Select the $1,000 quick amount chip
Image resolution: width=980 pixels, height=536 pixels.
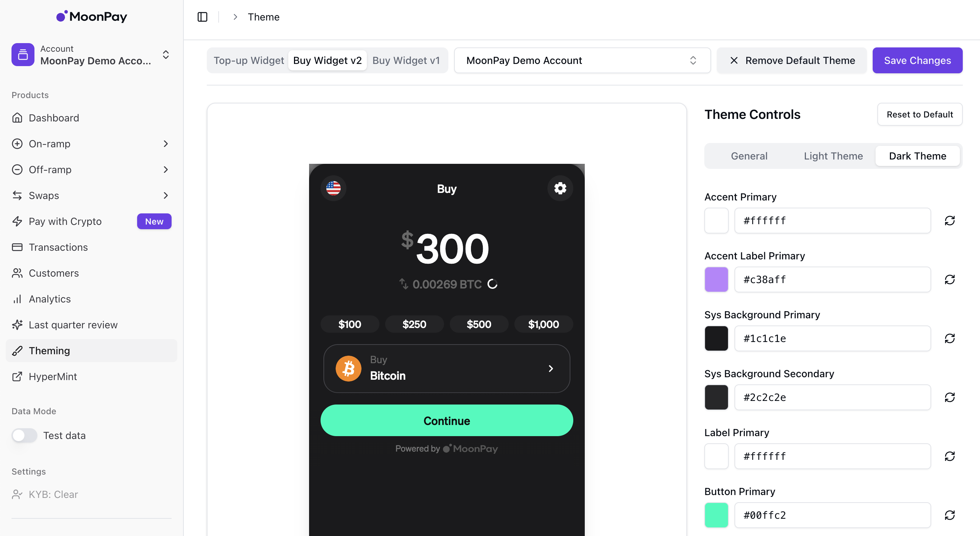click(x=543, y=324)
